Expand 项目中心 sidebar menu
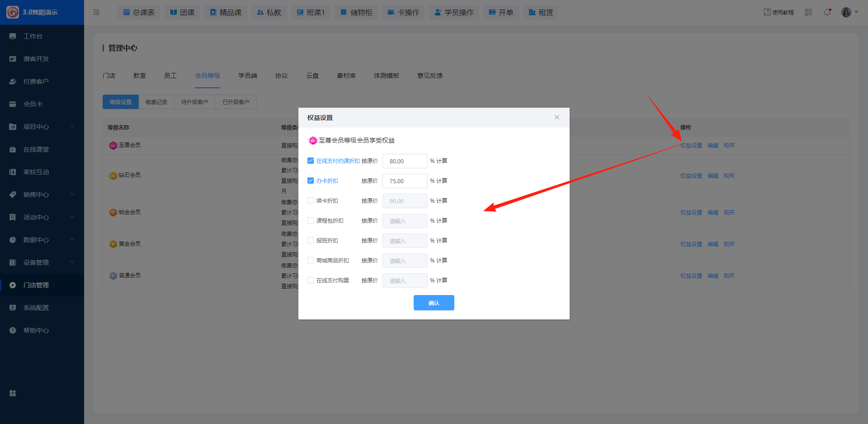 pyautogui.click(x=42, y=127)
